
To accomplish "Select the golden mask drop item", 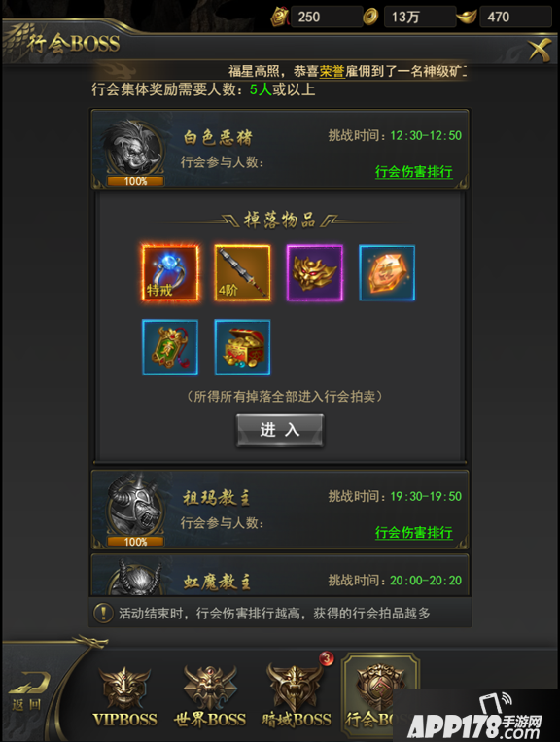I will 315,272.
